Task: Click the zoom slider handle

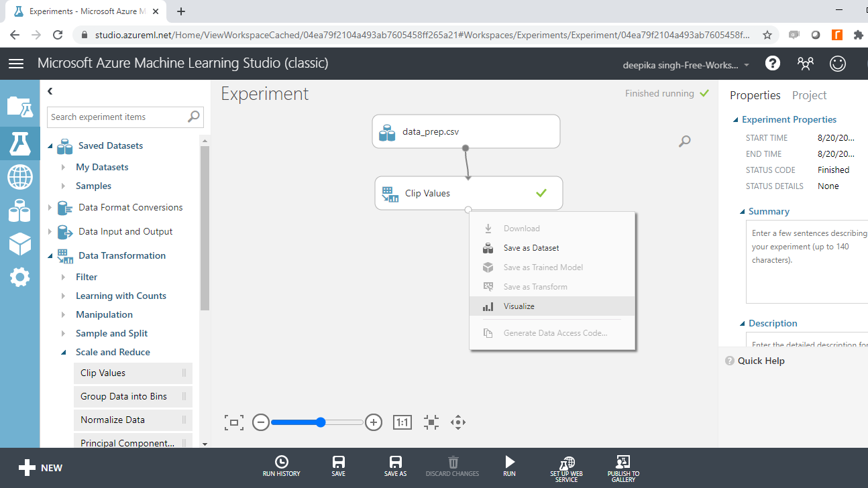Action: (x=321, y=422)
